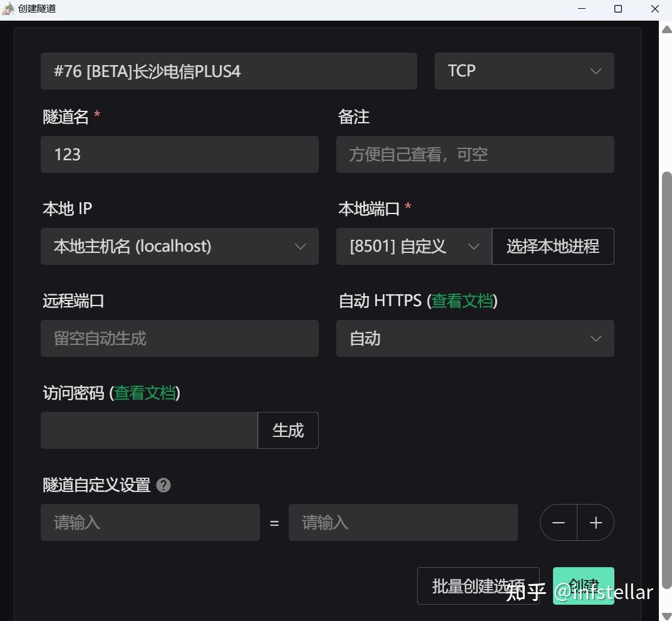Click 创建 to create the tunnel
This screenshot has height=621, width=672.
(582, 585)
